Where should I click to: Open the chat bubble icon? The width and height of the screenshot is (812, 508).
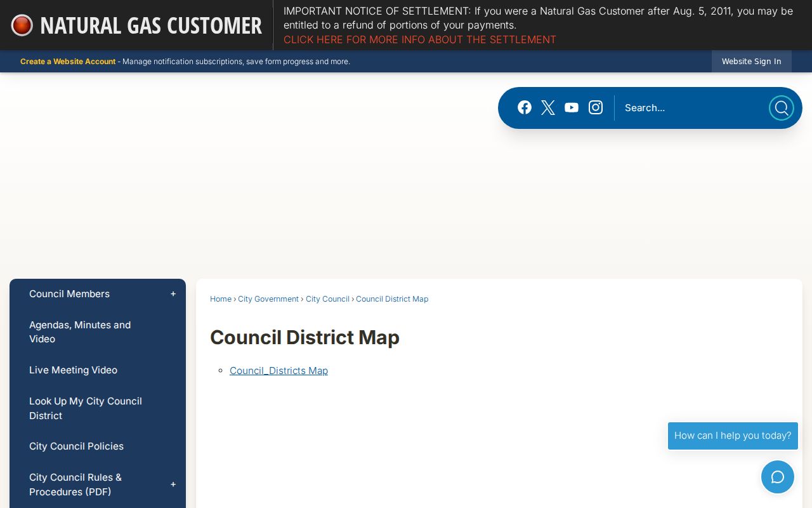778,477
